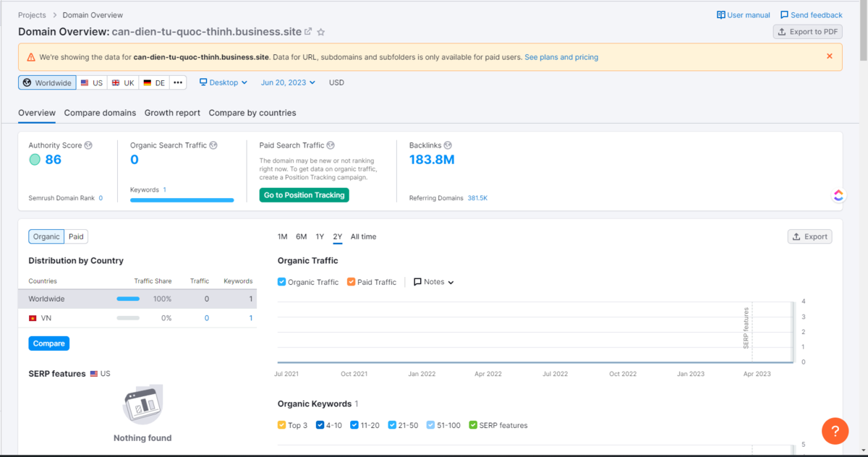Toggle the 21-50 keywords checkbox
Image resolution: width=868 pixels, height=457 pixels.
pyautogui.click(x=392, y=425)
